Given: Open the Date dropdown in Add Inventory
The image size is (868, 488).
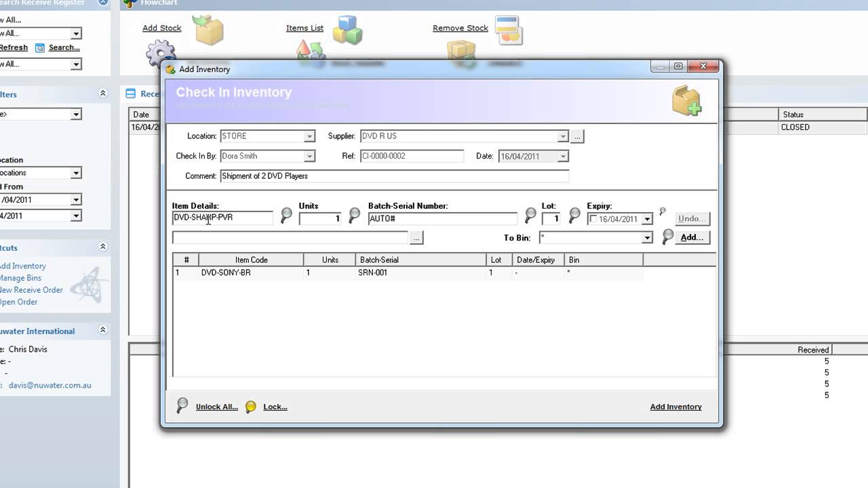Looking at the screenshot, I should tap(562, 157).
